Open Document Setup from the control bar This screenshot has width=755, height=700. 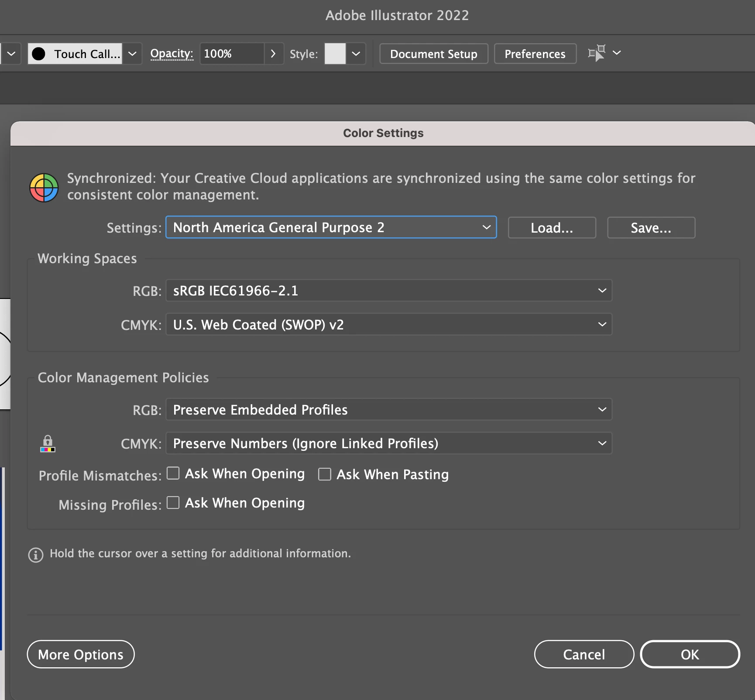(434, 54)
